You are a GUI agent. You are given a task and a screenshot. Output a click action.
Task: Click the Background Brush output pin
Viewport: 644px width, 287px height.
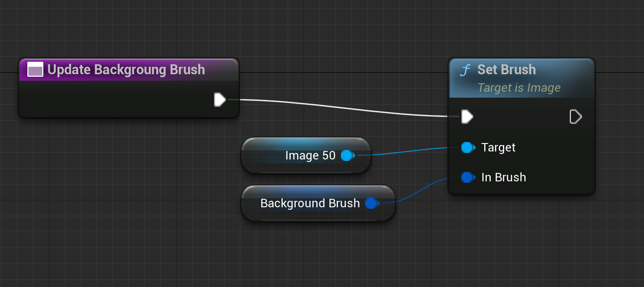371,203
